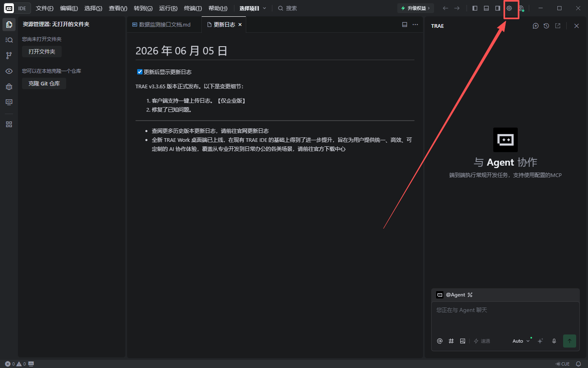Start a new chat in the TRAE panel
The height and width of the screenshot is (368, 588).
point(536,26)
